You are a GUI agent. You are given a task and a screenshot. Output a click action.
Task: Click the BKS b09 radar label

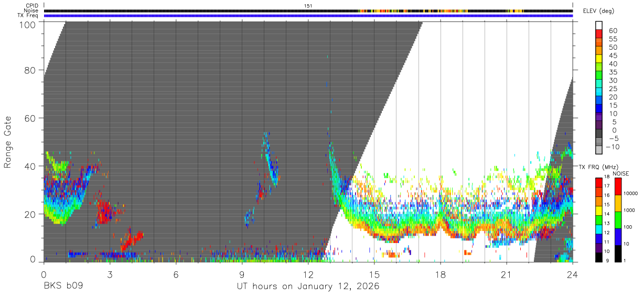coord(63,287)
